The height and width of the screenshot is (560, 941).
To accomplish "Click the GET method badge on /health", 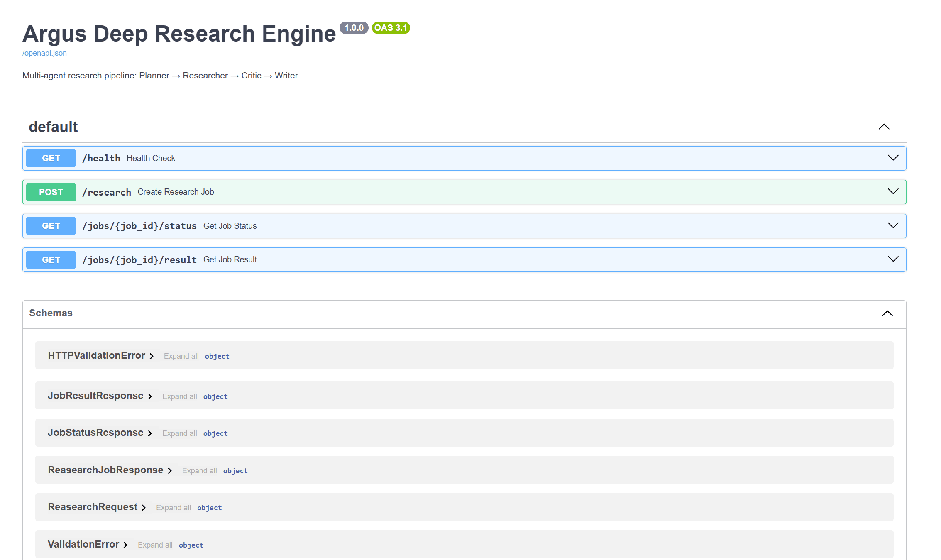I will point(51,158).
